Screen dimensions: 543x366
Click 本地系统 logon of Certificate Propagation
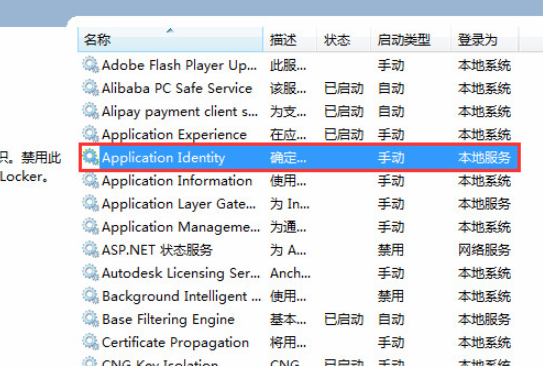[x=484, y=342]
